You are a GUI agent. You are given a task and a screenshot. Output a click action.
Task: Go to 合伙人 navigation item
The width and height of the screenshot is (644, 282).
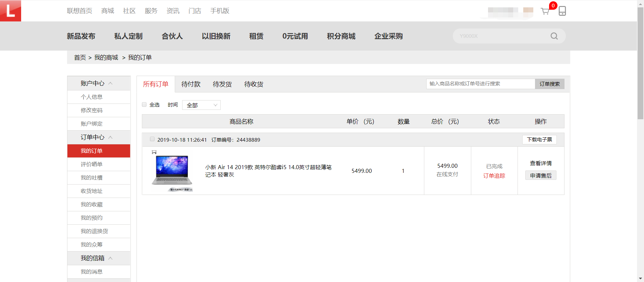pyautogui.click(x=172, y=36)
